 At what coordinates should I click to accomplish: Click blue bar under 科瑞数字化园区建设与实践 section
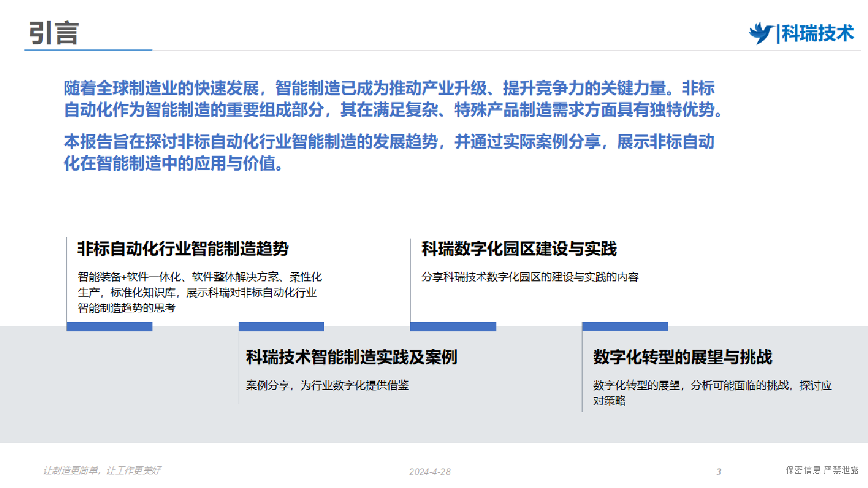pos(453,326)
